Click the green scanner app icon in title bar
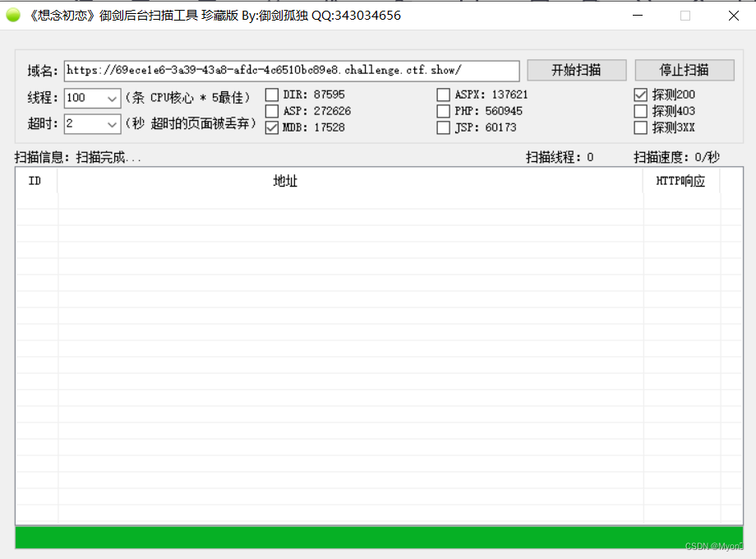This screenshot has height=559, width=756. 13,15
